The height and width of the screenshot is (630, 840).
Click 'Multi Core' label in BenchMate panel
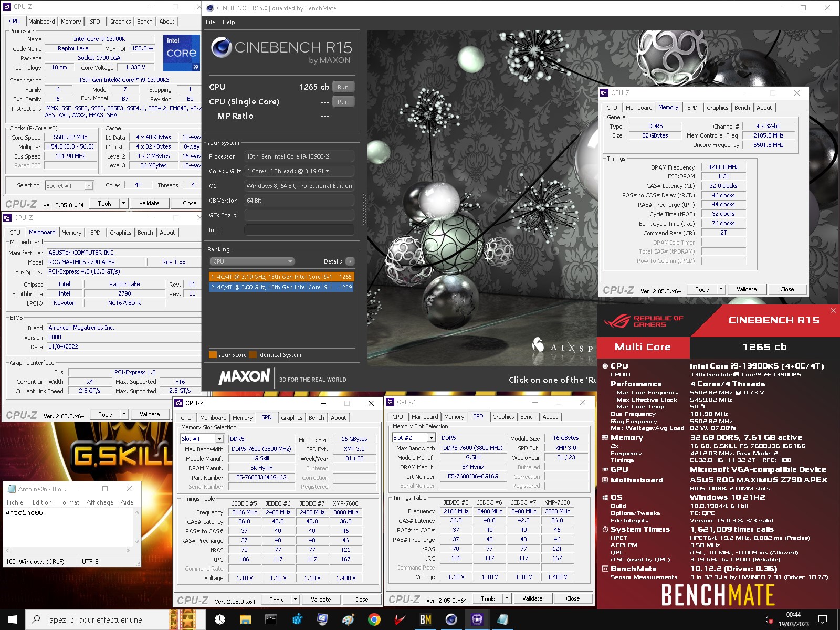[643, 347]
